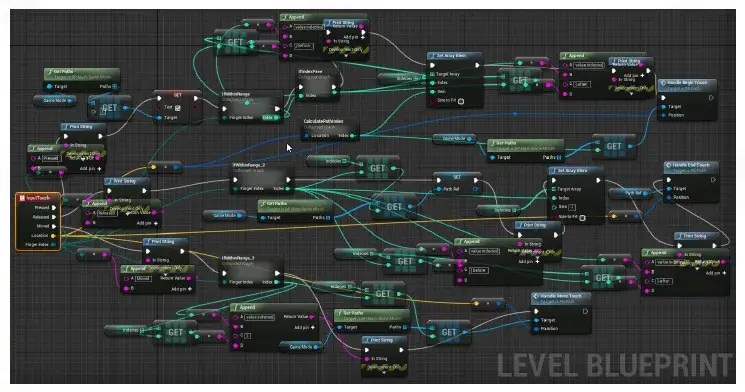Toggle Size to Fit on the topmost Set Array Elem

pos(460,101)
